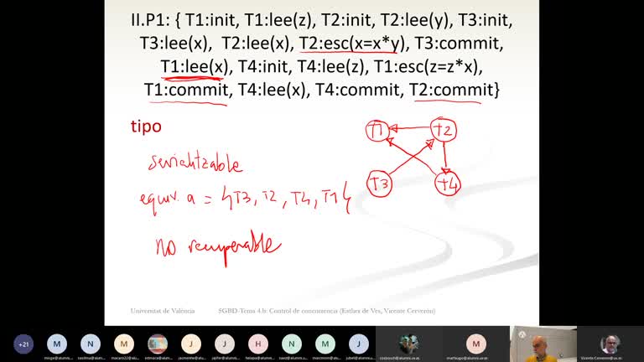Select the pink H participant avatar

[x=258, y=344]
